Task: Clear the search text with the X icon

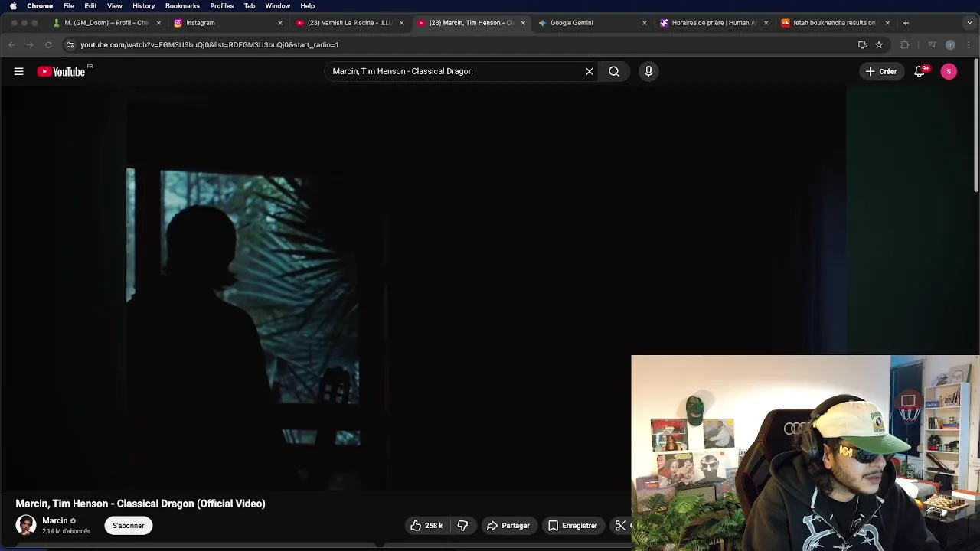Action: point(590,71)
